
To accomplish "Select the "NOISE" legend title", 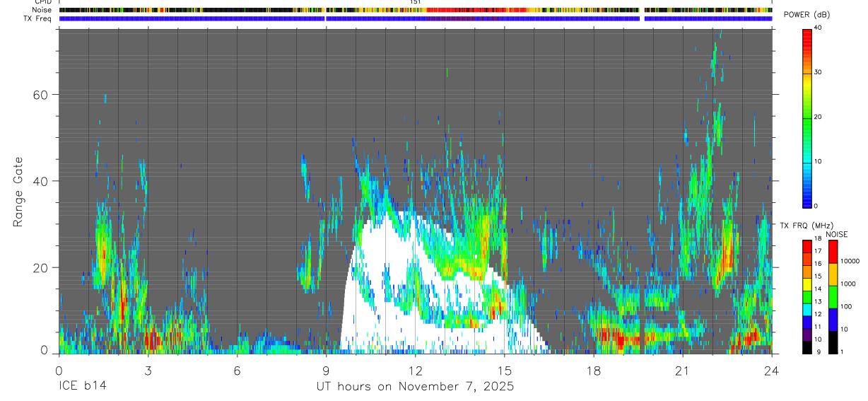I will pos(837,234).
